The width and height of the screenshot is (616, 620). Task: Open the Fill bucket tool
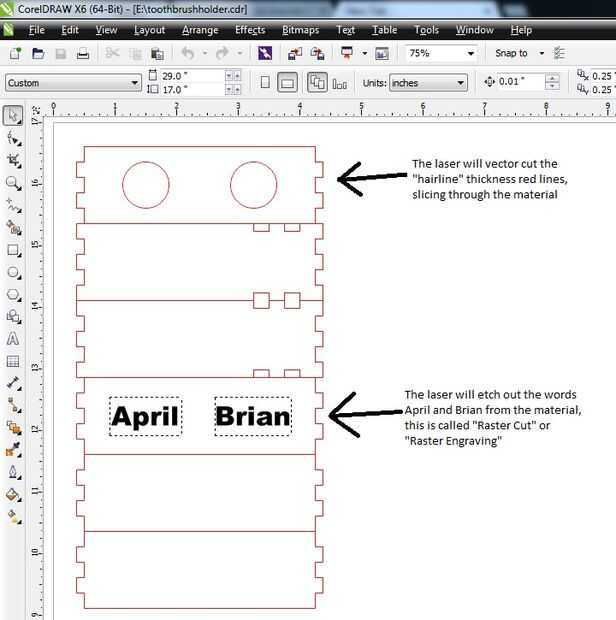coord(13,494)
